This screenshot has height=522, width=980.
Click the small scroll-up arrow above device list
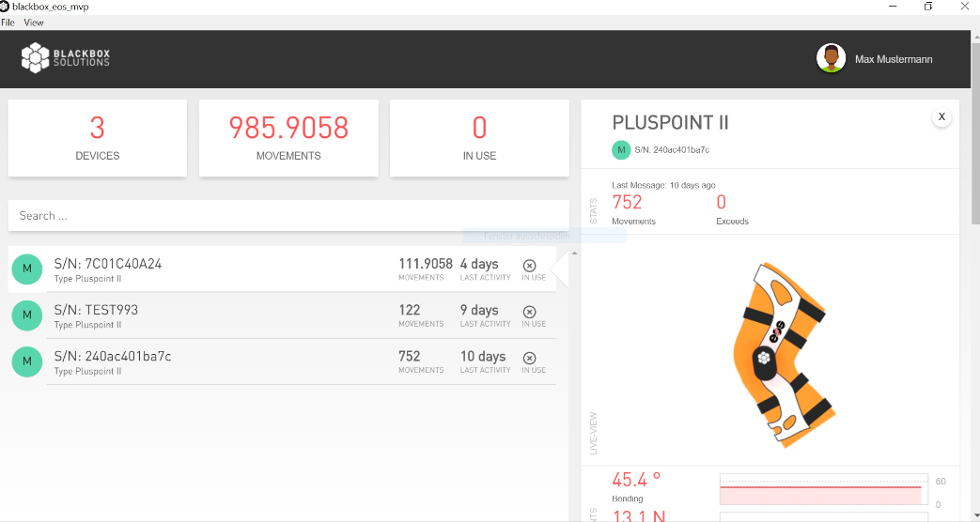click(x=574, y=253)
